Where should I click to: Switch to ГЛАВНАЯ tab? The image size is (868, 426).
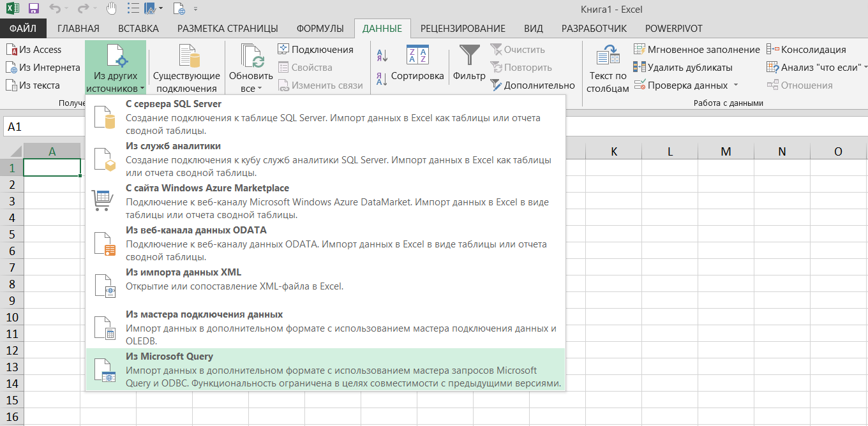[x=78, y=28]
